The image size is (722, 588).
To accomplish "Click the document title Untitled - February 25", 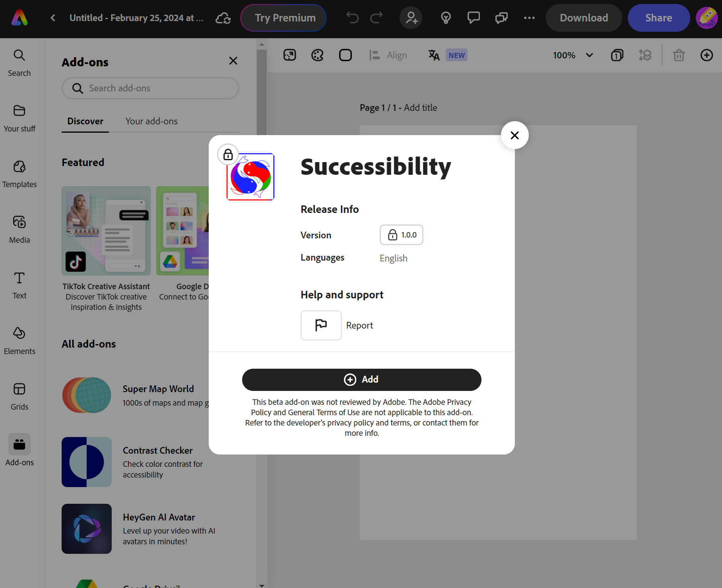I will tap(136, 18).
